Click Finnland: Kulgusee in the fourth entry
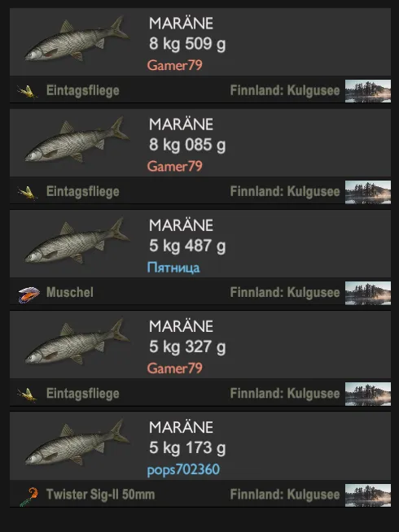The height and width of the screenshot is (532, 399). (x=285, y=394)
